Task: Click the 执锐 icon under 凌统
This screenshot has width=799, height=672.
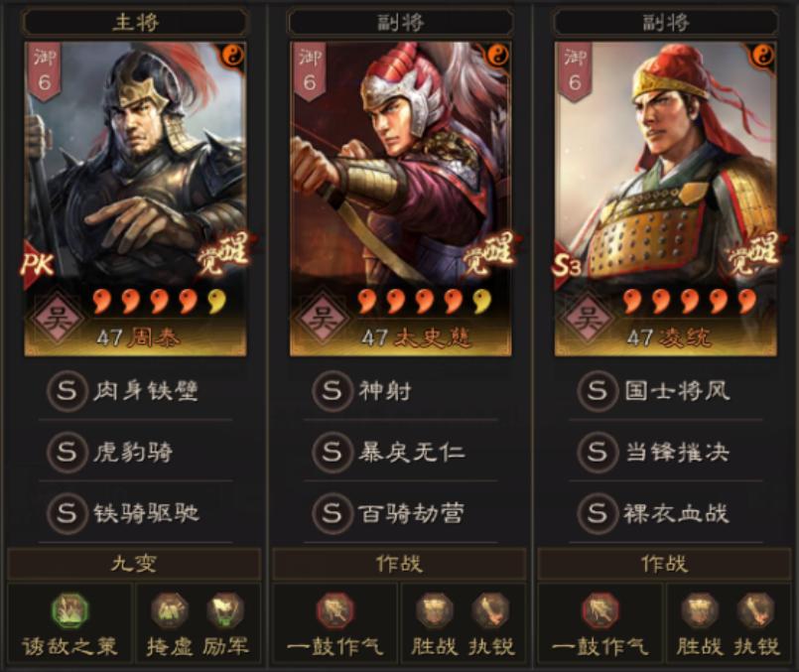Action: click(755, 610)
